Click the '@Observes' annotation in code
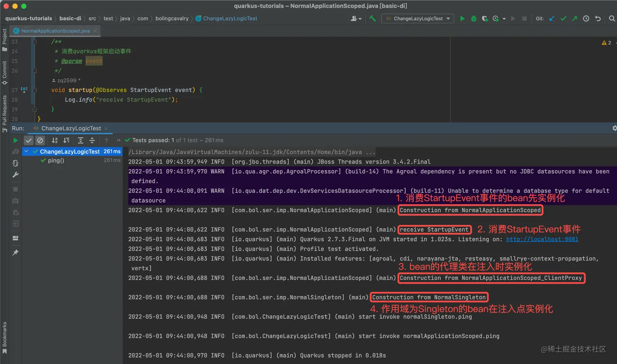Viewport: 617px width, 364px height. [x=111, y=90]
